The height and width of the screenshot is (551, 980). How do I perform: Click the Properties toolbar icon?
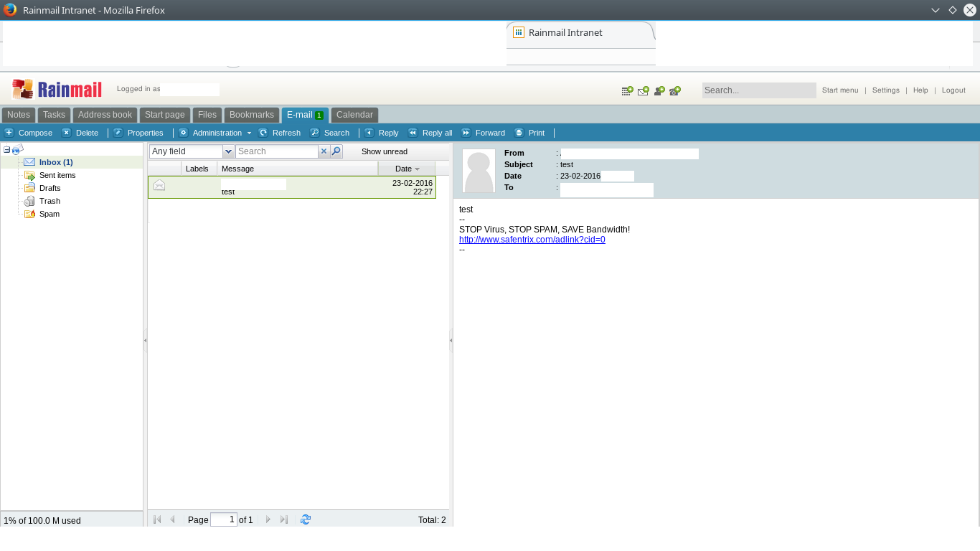[x=118, y=133]
